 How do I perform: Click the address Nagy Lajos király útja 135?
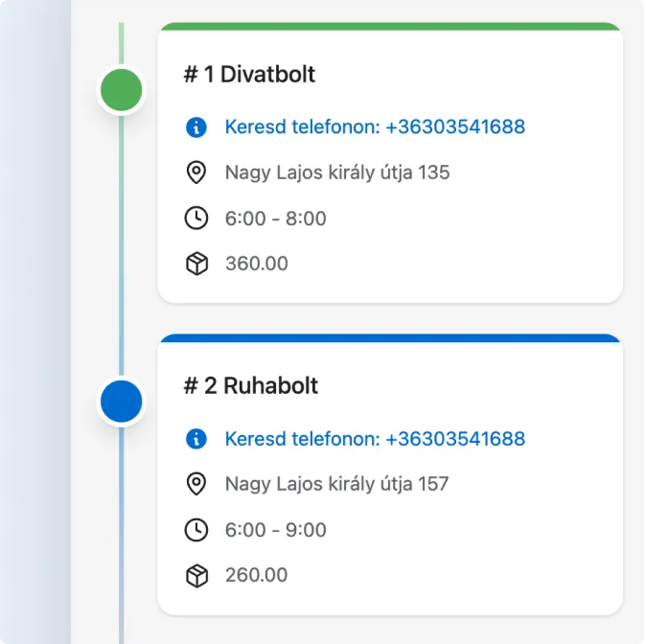(336, 172)
